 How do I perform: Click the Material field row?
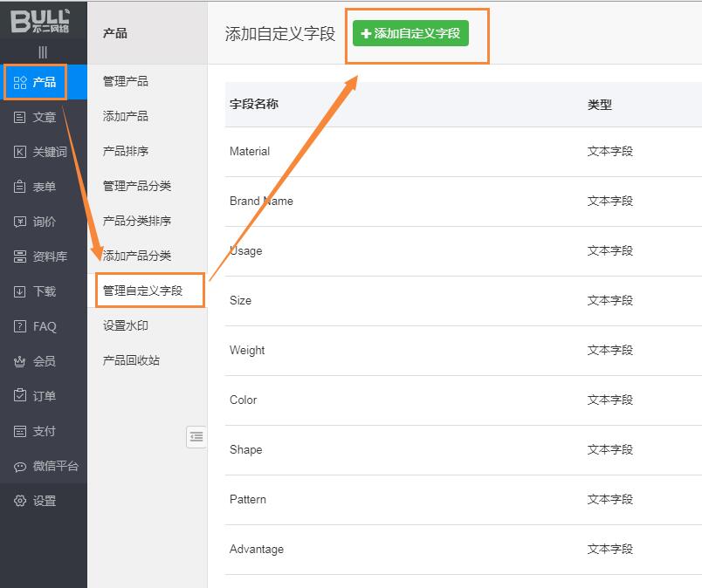tap(250, 152)
